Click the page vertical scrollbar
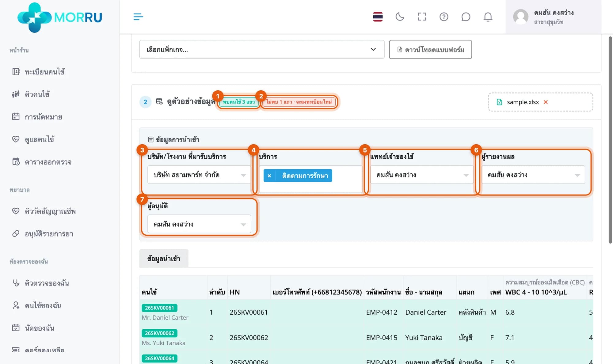Image resolution: width=613 pixels, height=364 pixels. click(610, 140)
